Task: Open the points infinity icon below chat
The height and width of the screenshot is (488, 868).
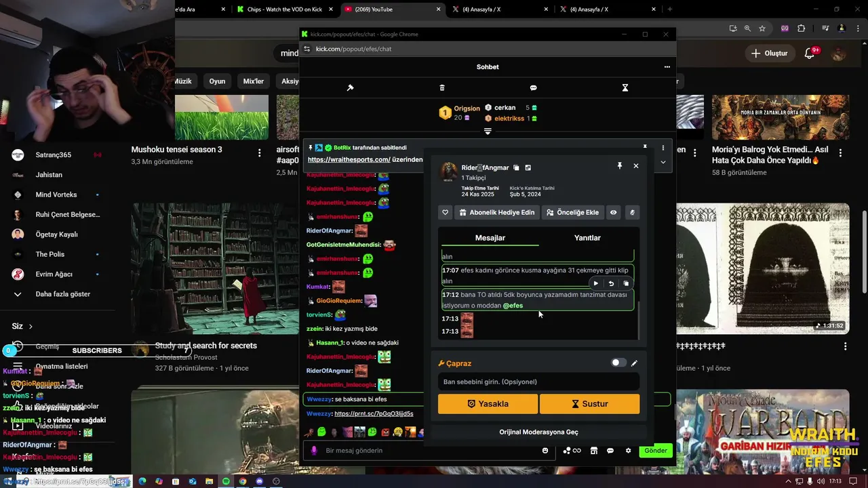Action: [x=571, y=451]
